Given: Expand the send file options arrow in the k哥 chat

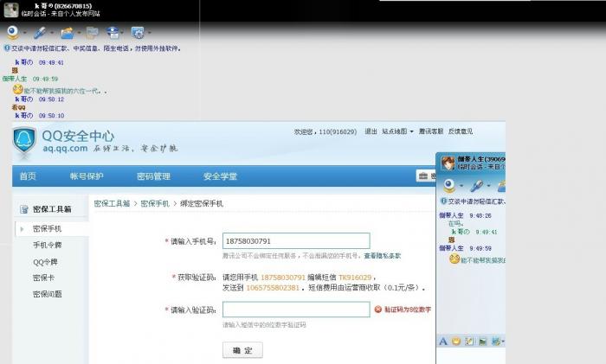Looking at the screenshot, I should click(x=80, y=33).
